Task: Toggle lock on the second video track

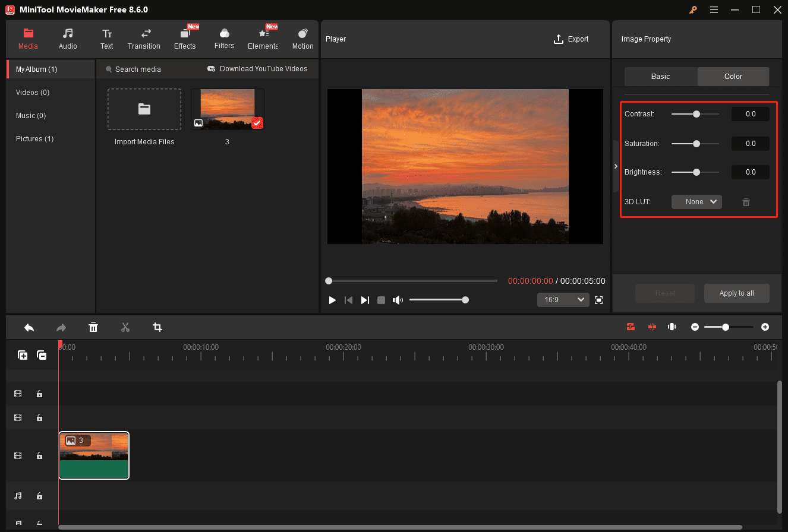Action: (x=39, y=417)
